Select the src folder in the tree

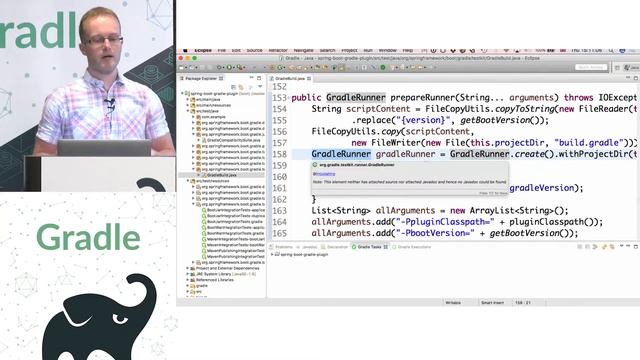pos(199,291)
